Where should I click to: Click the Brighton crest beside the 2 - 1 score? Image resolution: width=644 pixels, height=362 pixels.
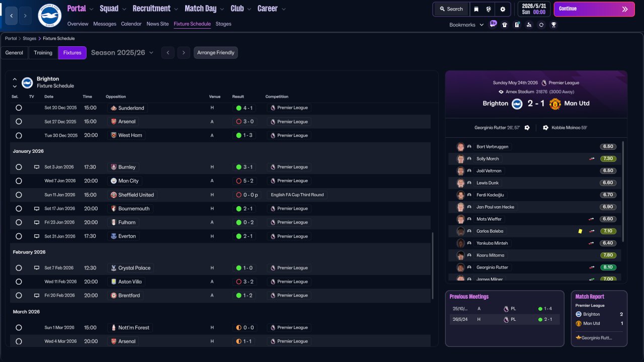pos(517,104)
